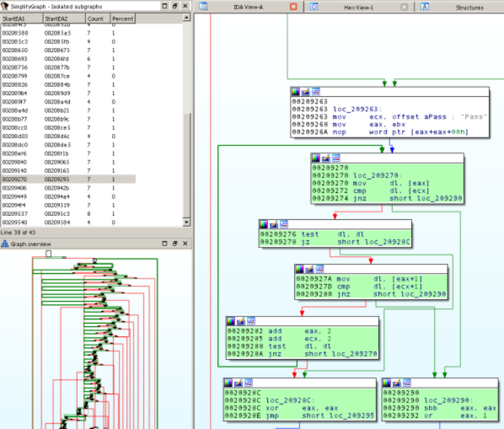This screenshot has height=429, width=504.
Task: Float the Graph overview panel
Action: pos(175,244)
